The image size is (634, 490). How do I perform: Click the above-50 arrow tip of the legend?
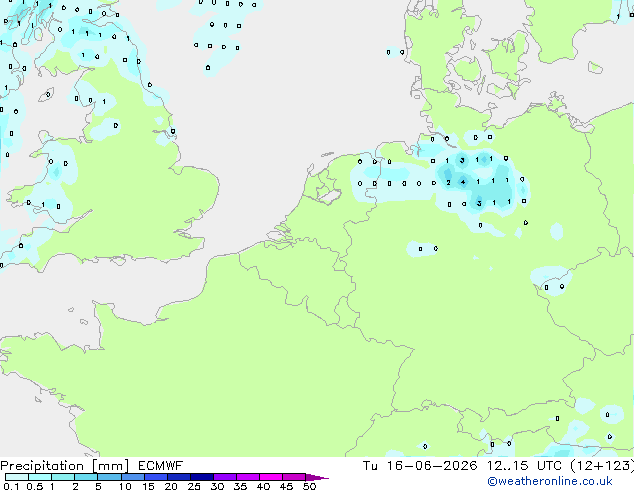[317, 478]
